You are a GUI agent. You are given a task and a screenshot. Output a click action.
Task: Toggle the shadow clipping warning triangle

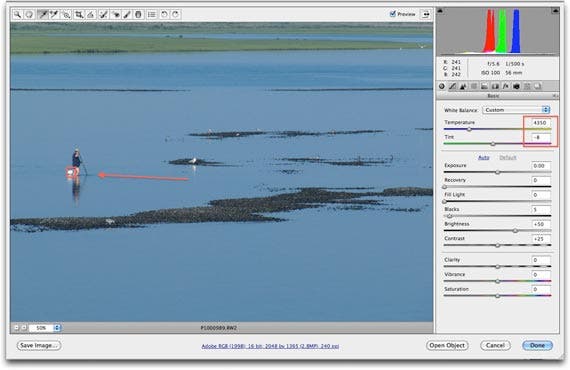[440, 11]
